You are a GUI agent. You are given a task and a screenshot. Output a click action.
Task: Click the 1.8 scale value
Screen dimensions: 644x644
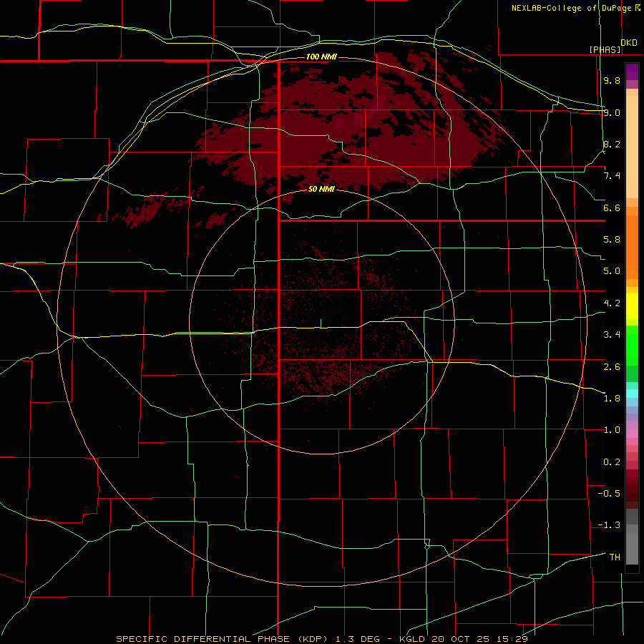[612, 399]
